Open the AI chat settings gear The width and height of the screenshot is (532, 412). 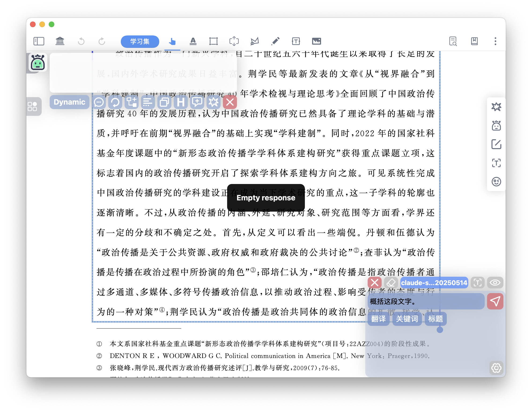pyautogui.click(x=496, y=368)
